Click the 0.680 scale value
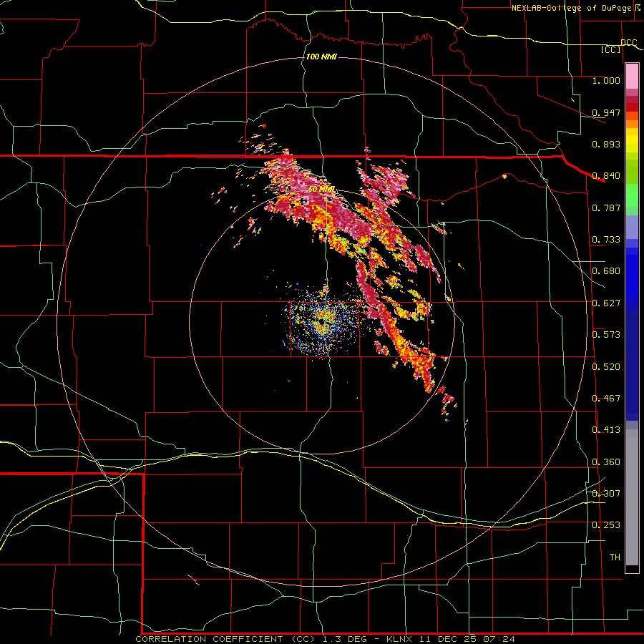The image size is (644, 644). (606, 271)
